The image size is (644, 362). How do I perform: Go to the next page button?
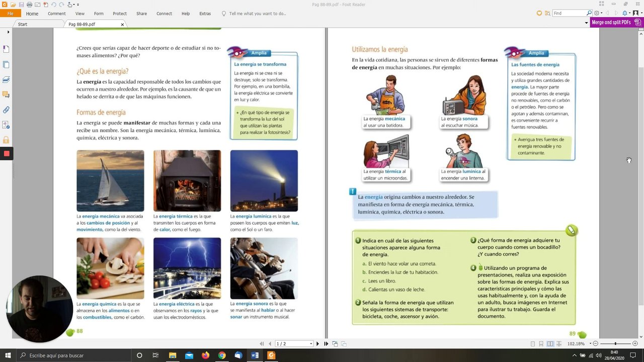[x=317, y=344]
